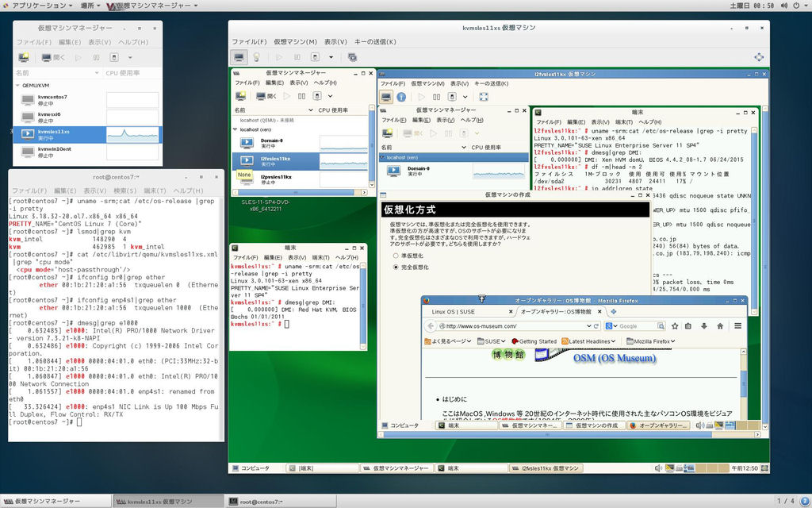812x508 pixels.
Task: Open よく見るページ bookmarks dropdown in Firefox
Action: [447, 341]
